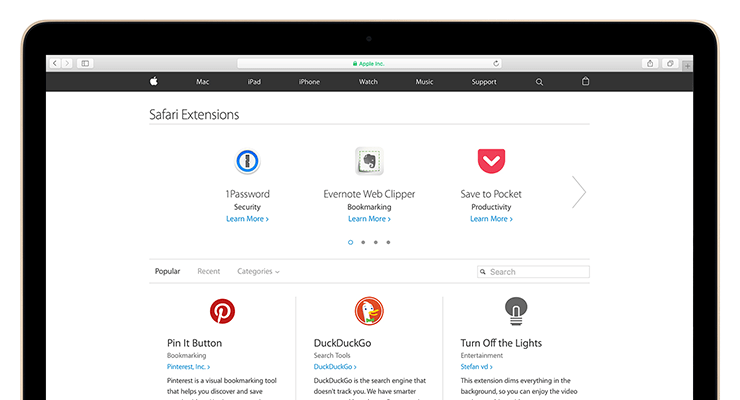Go forward with Safari's forward arrow

(x=67, y=63)
